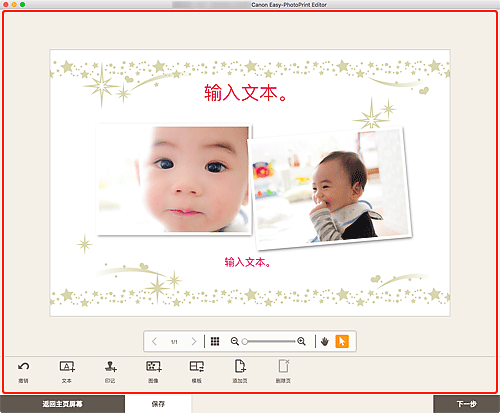This screenshot has height=413, width=500.
Task: Select the large title text 输入文本。
Action: 245,93
